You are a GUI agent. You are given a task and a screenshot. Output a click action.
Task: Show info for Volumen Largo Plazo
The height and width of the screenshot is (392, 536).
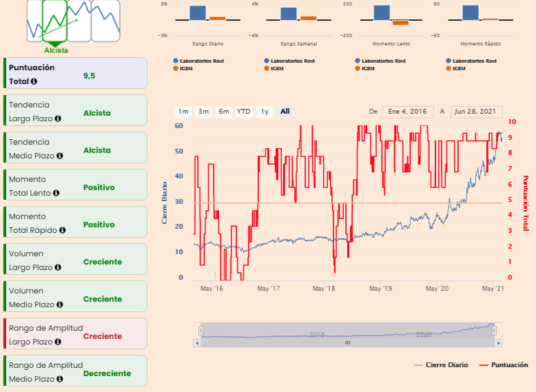[x=58, y=267]
